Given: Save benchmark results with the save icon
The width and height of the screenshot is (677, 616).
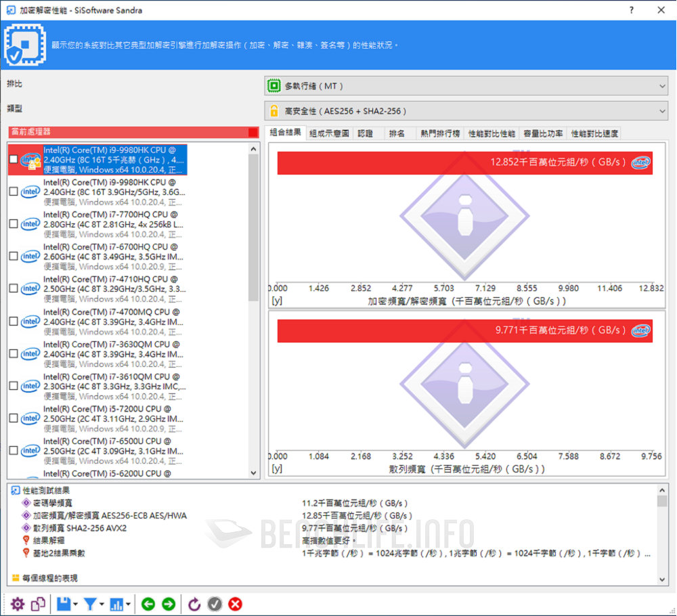Looking at the screenshot, I should coord(62,604).
